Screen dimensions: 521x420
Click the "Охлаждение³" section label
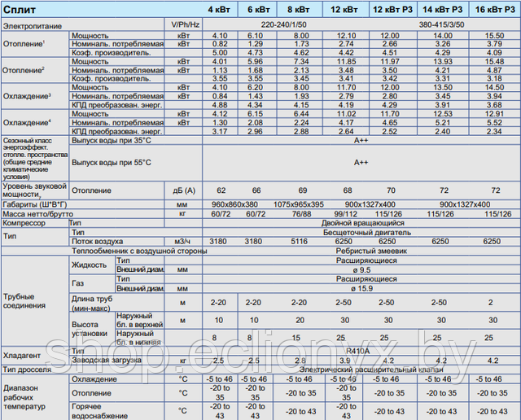point(27,96)
